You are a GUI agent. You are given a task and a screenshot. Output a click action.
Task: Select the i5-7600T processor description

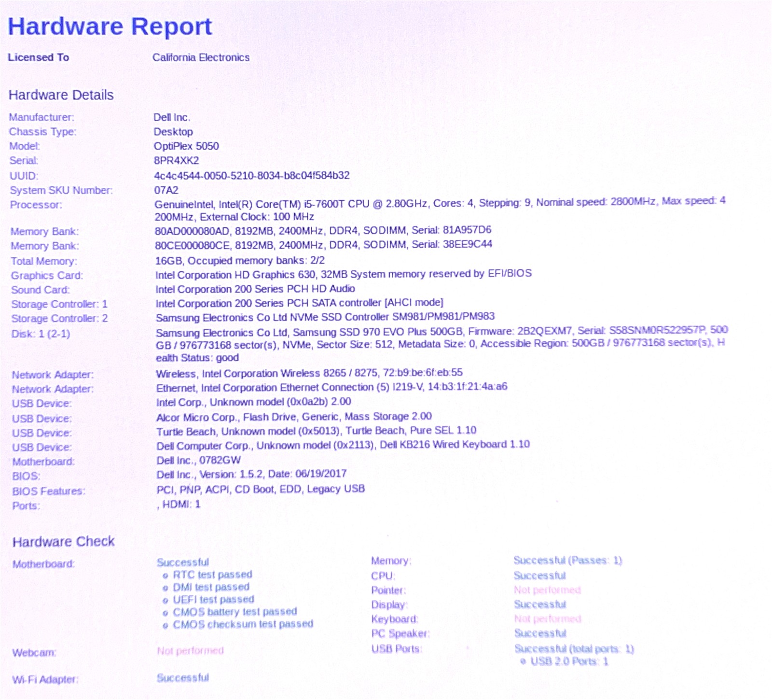[440, 210]
